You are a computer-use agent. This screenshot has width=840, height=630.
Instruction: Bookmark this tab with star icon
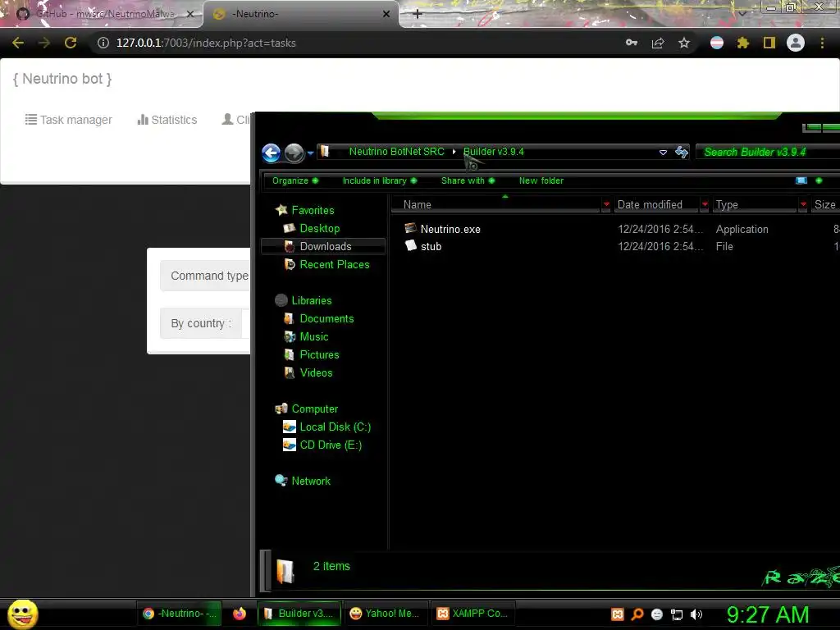tap(684, 43)
